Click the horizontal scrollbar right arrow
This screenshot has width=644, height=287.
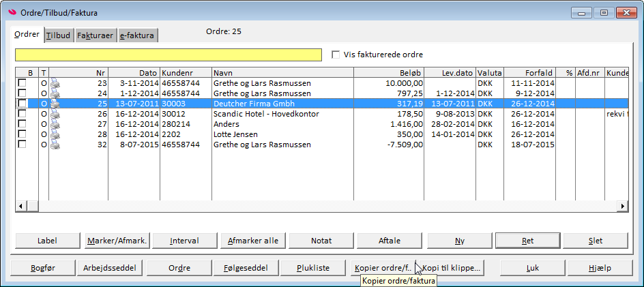pos(623,206)
